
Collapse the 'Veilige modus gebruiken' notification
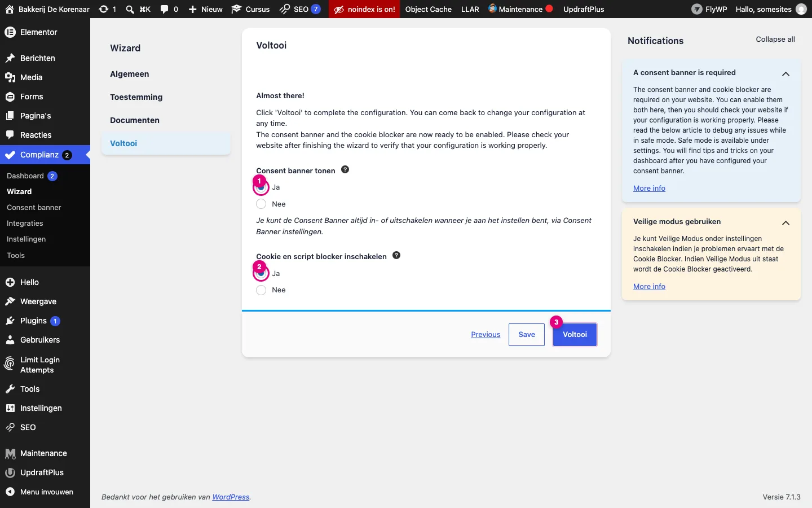[x=785, y=223]
